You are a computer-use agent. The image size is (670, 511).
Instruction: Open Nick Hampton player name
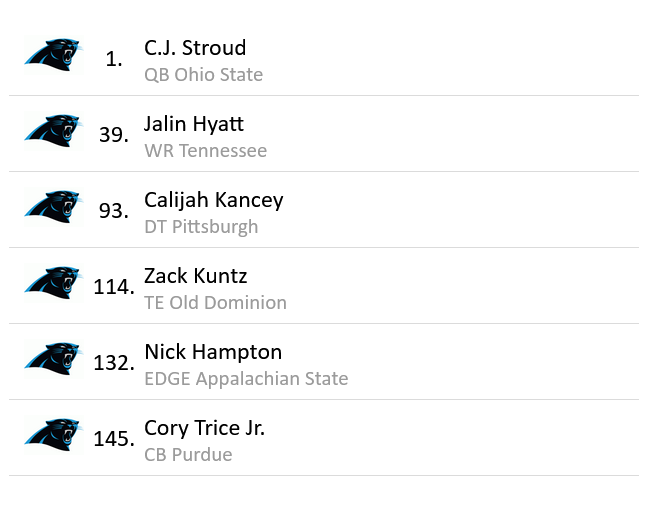click(x=213, y=352)
